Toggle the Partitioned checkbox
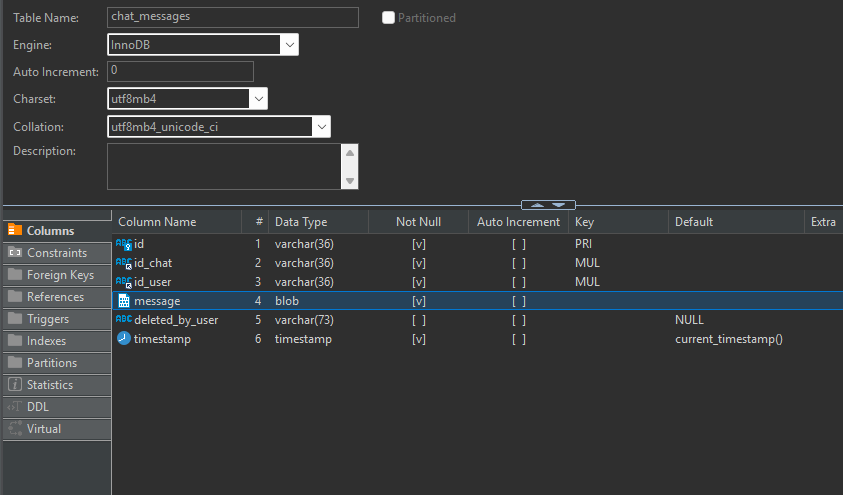 pos(388,18)
